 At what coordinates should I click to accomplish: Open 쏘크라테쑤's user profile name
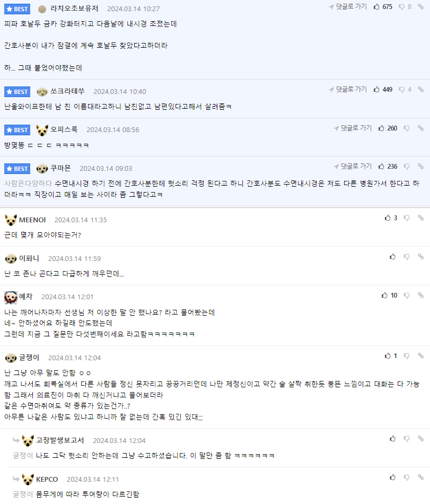[67, 91]
